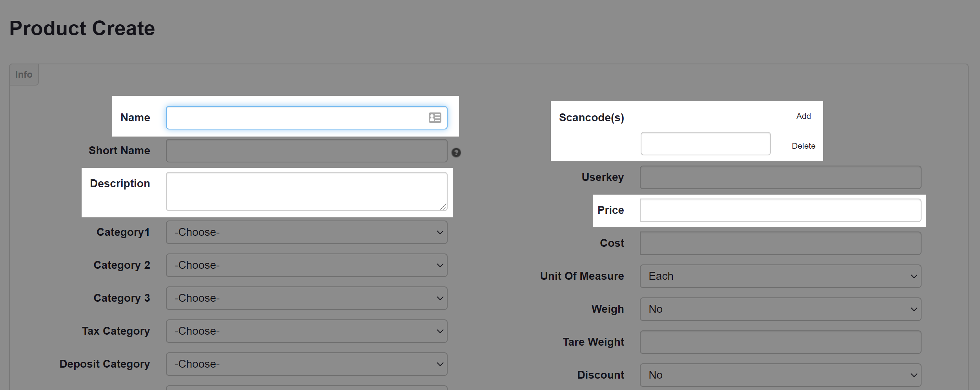Focus the Scancode input box
980x390 pixels.
click(x=705, y=144)
